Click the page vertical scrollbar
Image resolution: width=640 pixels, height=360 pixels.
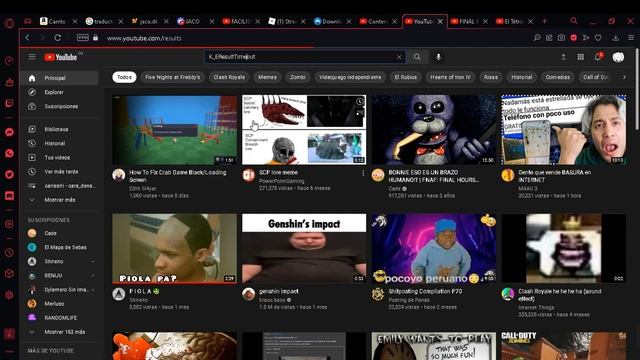pyautogui.click(x=636, y=90)
